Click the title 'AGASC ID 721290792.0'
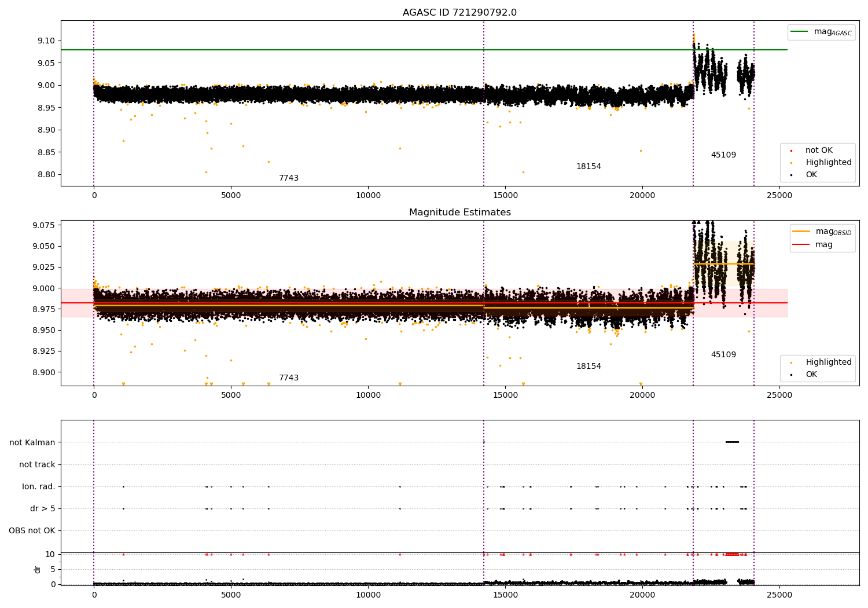Viewport: 868px width, 608px height. pos(459,13)
